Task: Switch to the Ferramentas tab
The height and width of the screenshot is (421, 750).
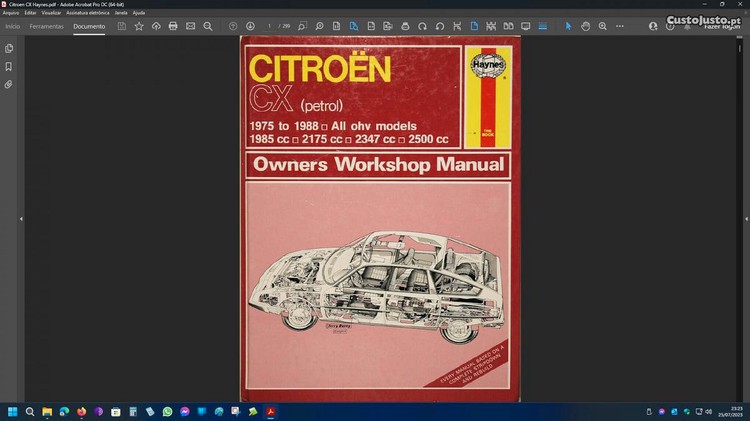Action: [46, 26]
